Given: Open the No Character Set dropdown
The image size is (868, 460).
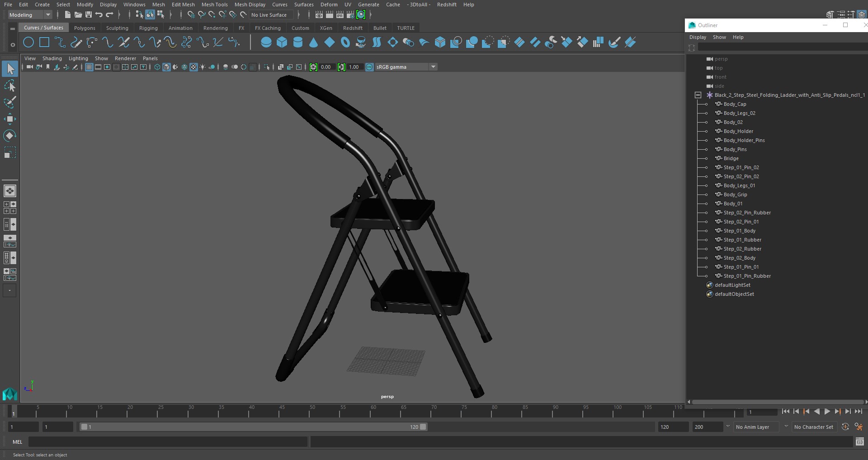Looking at the screenshot, I should [814, 427].
